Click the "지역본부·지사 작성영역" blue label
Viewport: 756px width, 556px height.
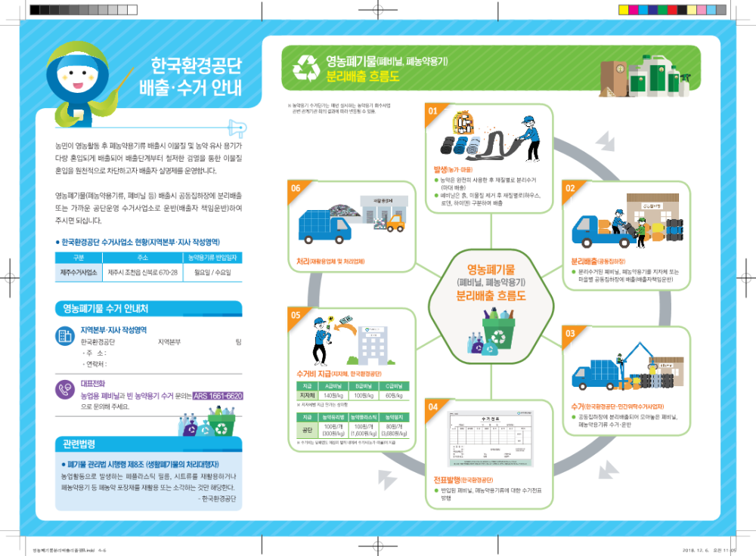(113, 330)
